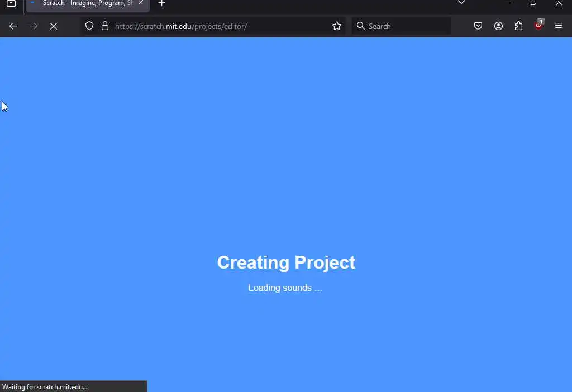The image size is (572, 392).
Task: Restore down the Firefox window
Action: [x=533, y=3]
